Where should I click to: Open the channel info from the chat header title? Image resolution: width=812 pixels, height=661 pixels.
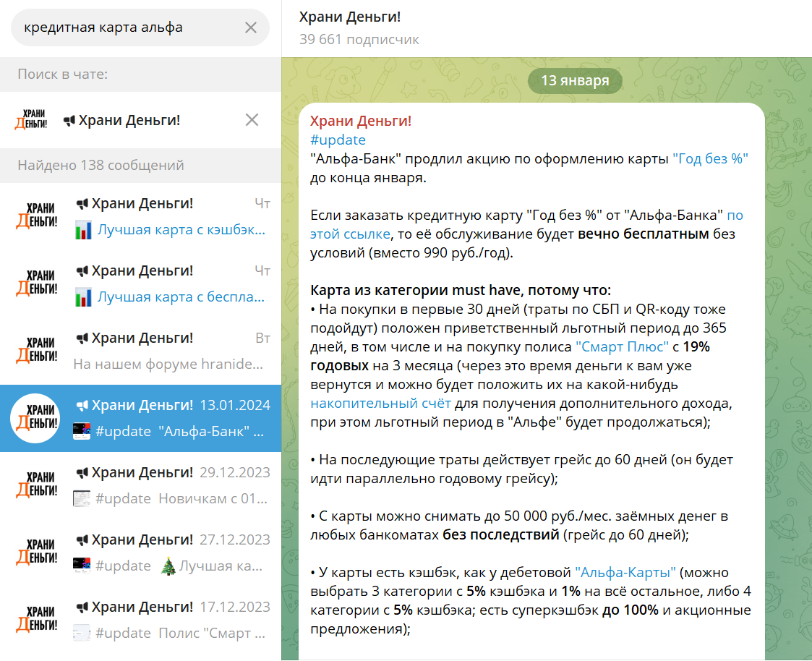coord(350,17)
